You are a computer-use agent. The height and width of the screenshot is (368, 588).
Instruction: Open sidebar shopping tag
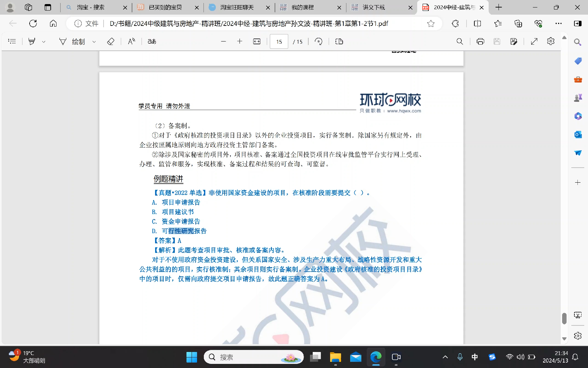click(x=578, y=61)
